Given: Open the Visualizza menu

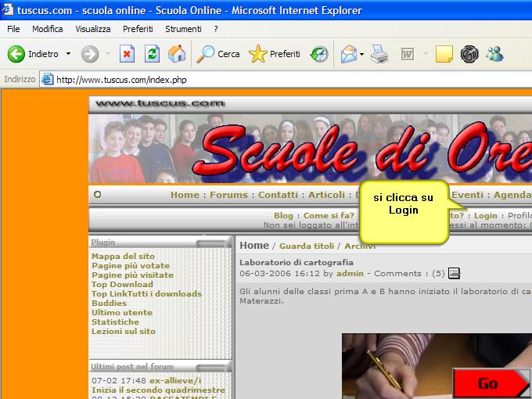Looking at the screenshot, I should (x=93, y=29).
